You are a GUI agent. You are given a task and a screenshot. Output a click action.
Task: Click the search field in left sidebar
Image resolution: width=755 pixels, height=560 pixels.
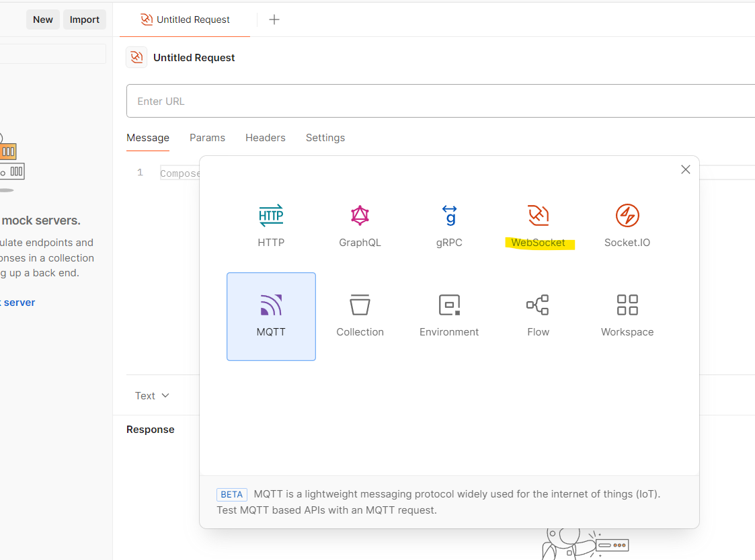(x=53, y=54)
